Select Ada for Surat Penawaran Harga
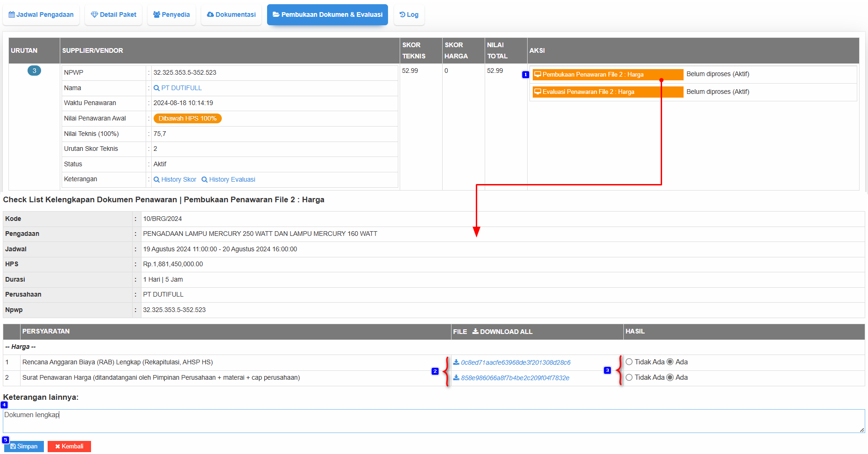This screenshot has height=454, width=868. coord(670,377)
